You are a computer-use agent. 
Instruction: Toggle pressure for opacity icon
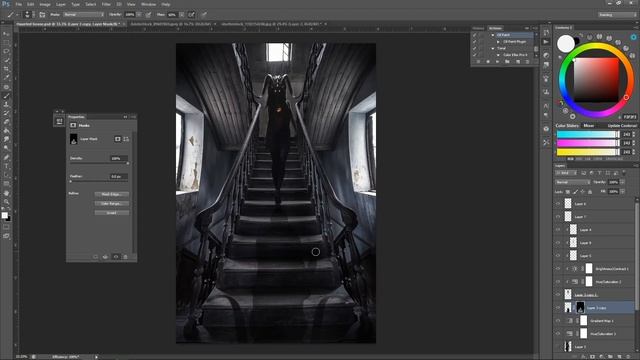click(x=148, y=15)
